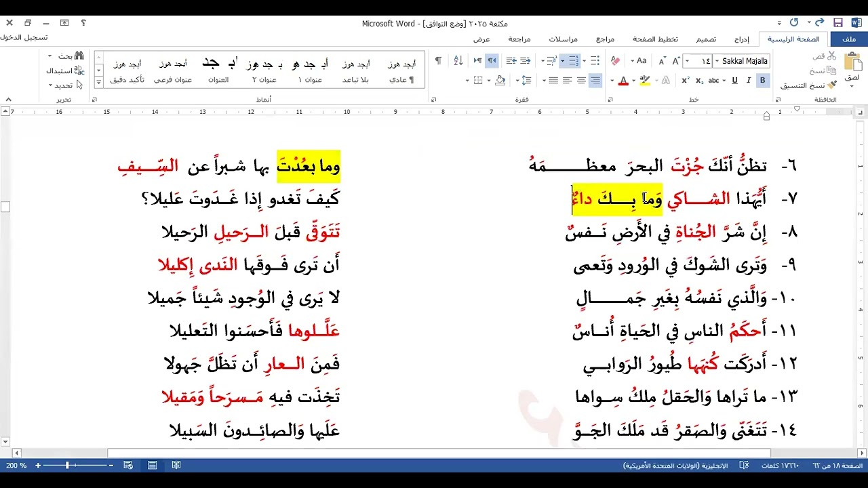Toggle Right-to-Left text direction
Viewport: 868px width, 488px height.
(x=492, y=61)
